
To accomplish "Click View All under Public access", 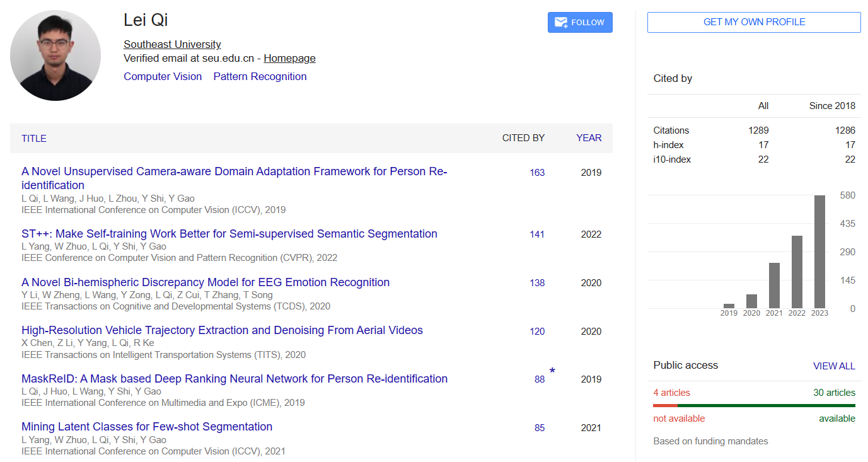I will click(x=834, y=366).
